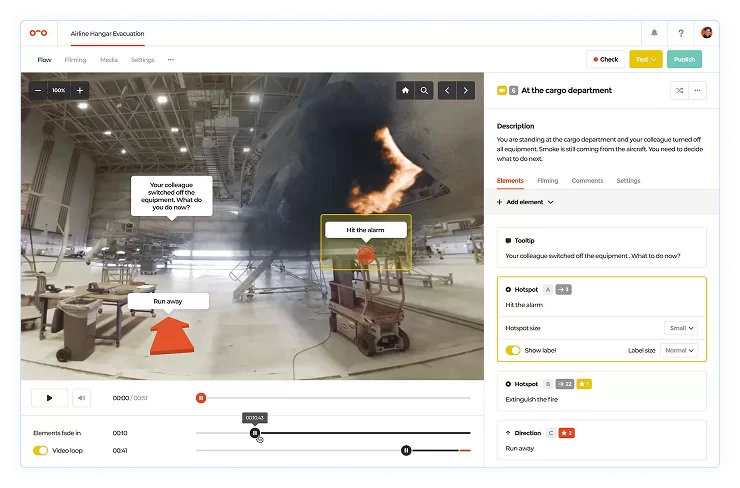Open the Label size dropdown
The width and height of the screenshot is (740, 488).
(x=678, y=351)
